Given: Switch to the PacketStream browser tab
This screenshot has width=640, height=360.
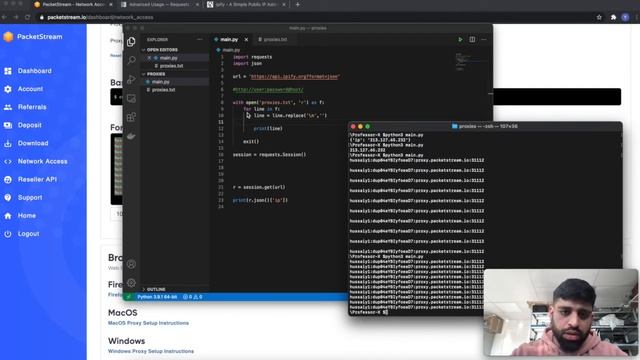Looking at the screenshot, I should pyautogui.click(x=73, y=4).
